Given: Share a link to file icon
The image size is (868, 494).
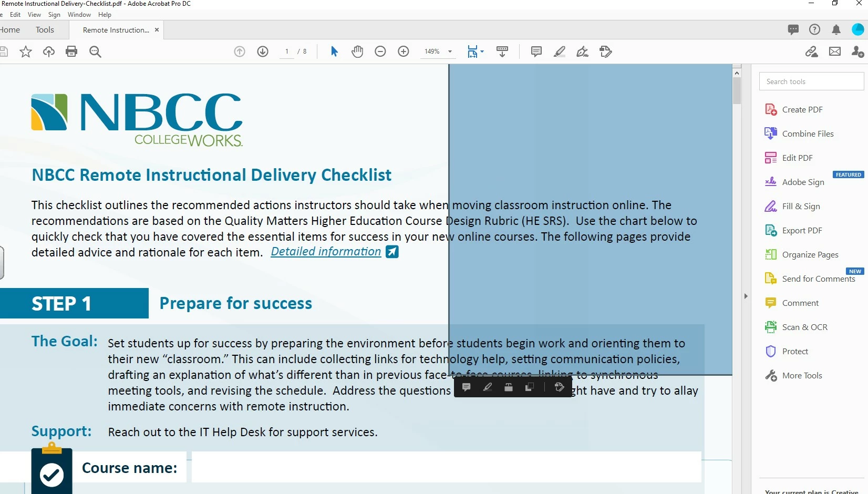Looking at the screenshot, I should pos(812,52).
